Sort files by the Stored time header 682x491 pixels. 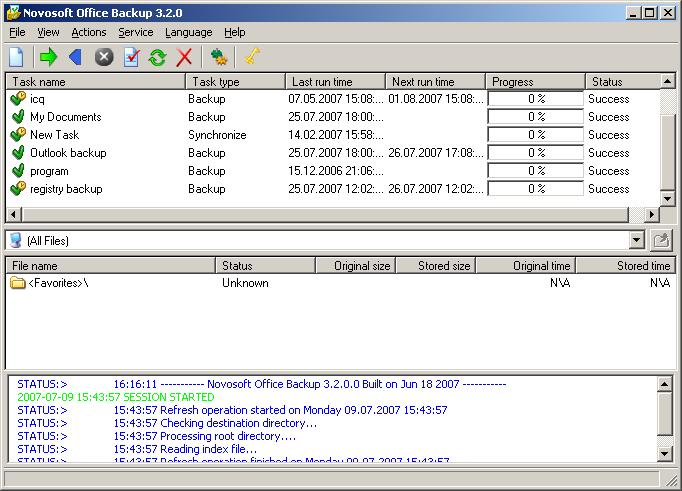pyautogui.click(x=625, y=265)
